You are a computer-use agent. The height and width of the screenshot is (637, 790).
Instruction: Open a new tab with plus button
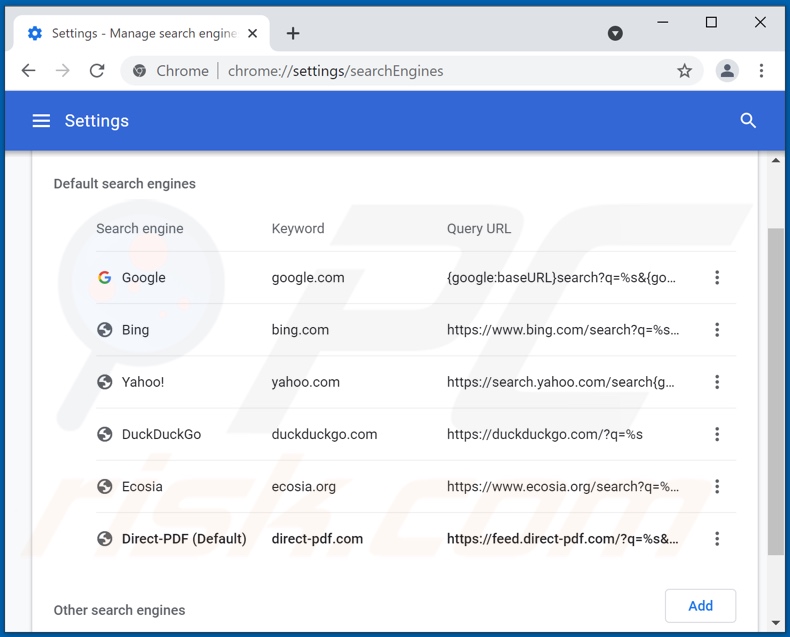[293, 33]
